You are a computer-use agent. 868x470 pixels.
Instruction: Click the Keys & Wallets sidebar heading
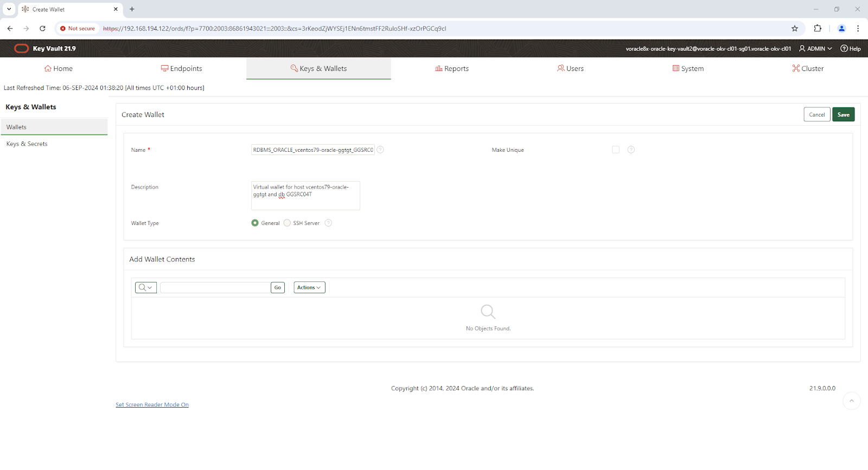click(x=31, y=107)
